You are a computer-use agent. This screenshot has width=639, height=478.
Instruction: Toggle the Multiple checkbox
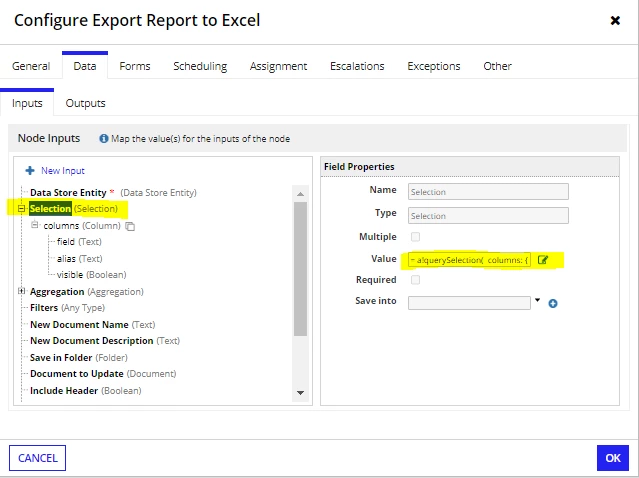tap(415, 237)
